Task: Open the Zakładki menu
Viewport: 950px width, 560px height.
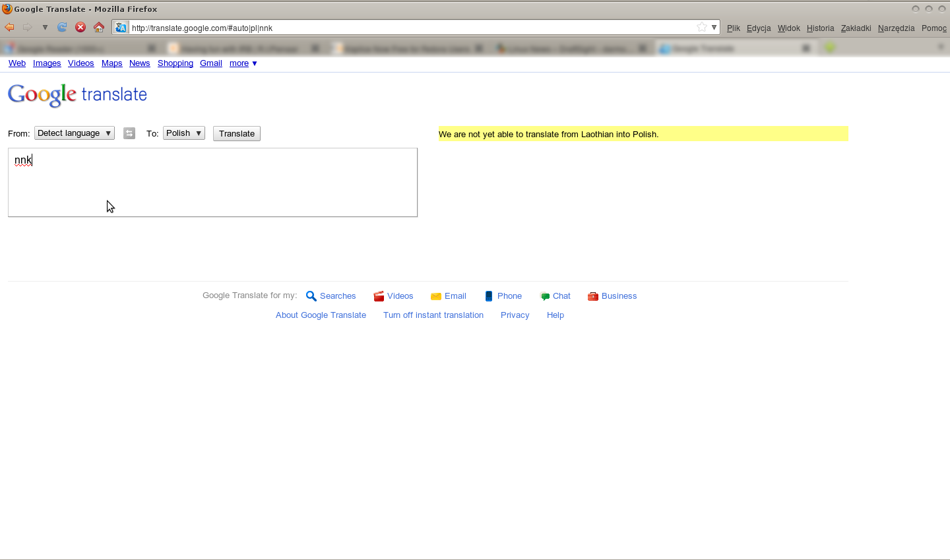Action: 856,28
